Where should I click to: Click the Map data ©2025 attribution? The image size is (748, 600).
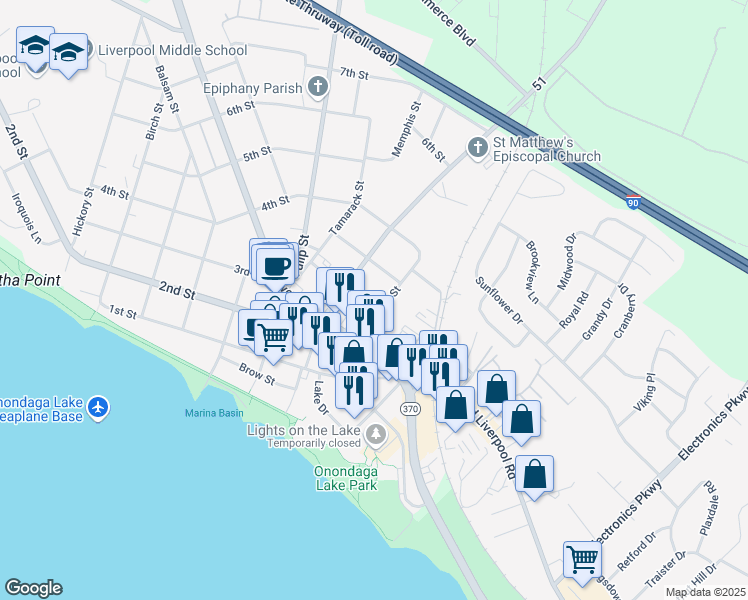pos(705,592)
